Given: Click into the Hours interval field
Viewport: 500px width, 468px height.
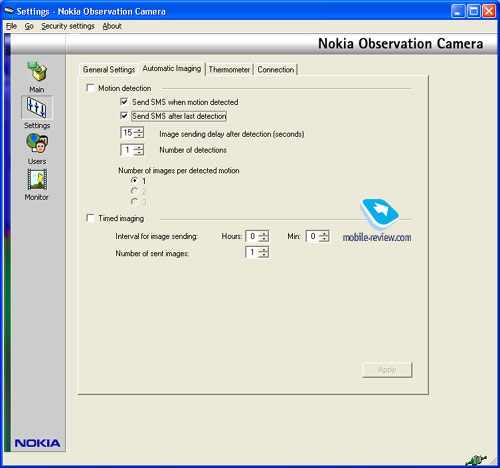Looking at the screenshot, I should pos(252,236).
